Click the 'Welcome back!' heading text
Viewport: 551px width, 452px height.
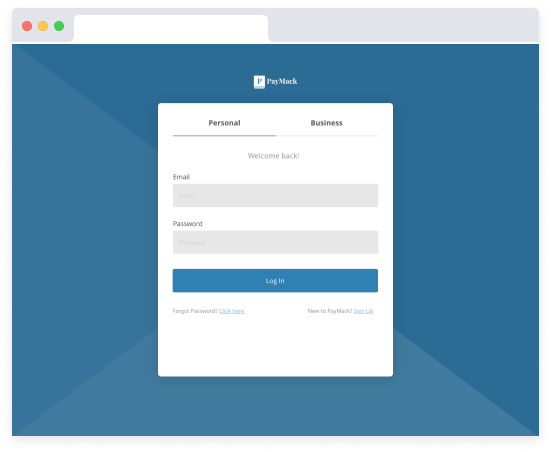coord(273,156)
